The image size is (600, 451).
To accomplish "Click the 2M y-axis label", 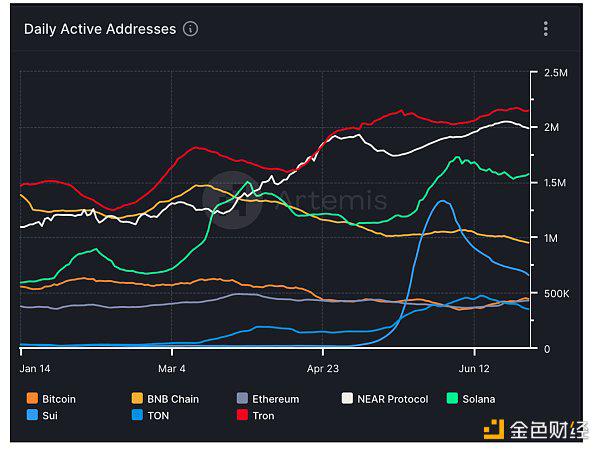I will (551, 127).
